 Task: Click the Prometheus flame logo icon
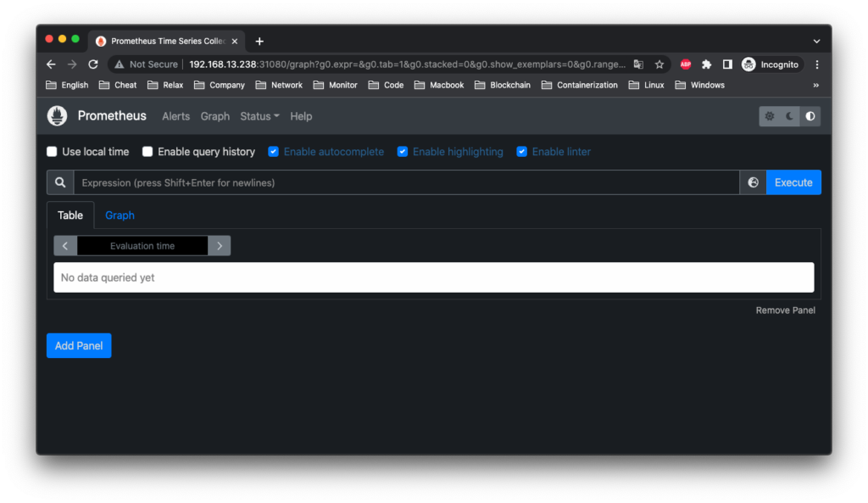(57, 115)
